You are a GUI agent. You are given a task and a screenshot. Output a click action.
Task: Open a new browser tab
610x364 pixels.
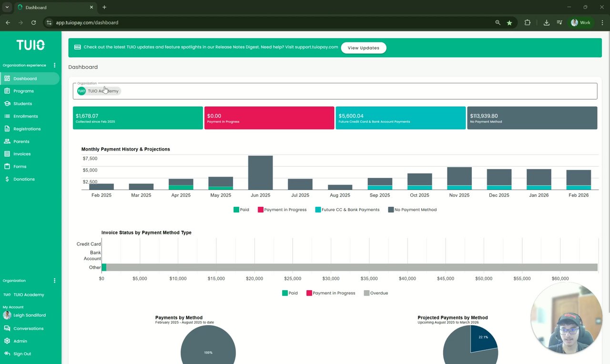(104, 7)
